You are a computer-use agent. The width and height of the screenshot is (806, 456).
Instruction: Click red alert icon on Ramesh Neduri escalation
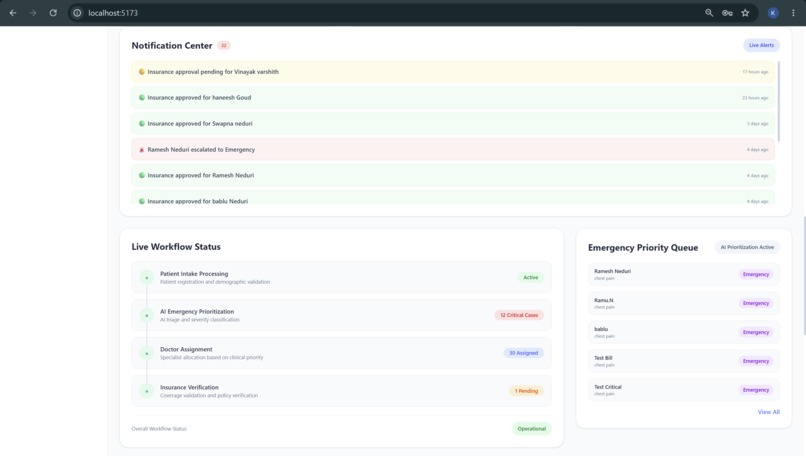(142, 150)
